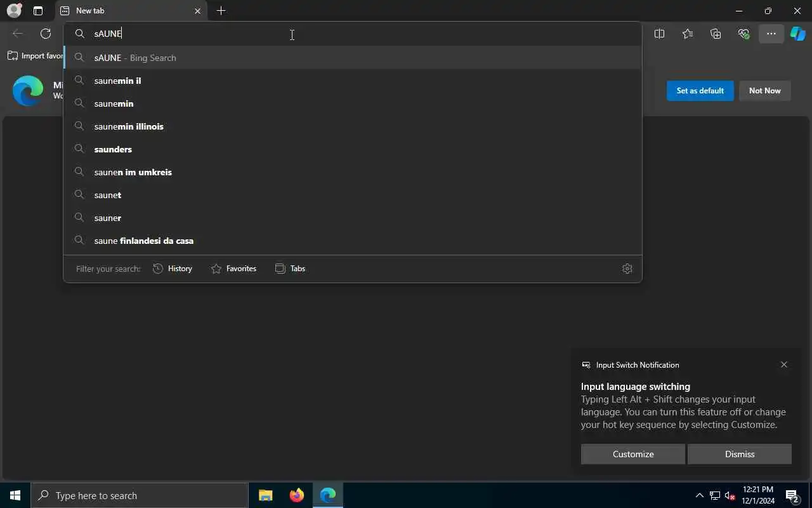
Task: Open Browser essentials heart icon
Action: tap(743, 34)
